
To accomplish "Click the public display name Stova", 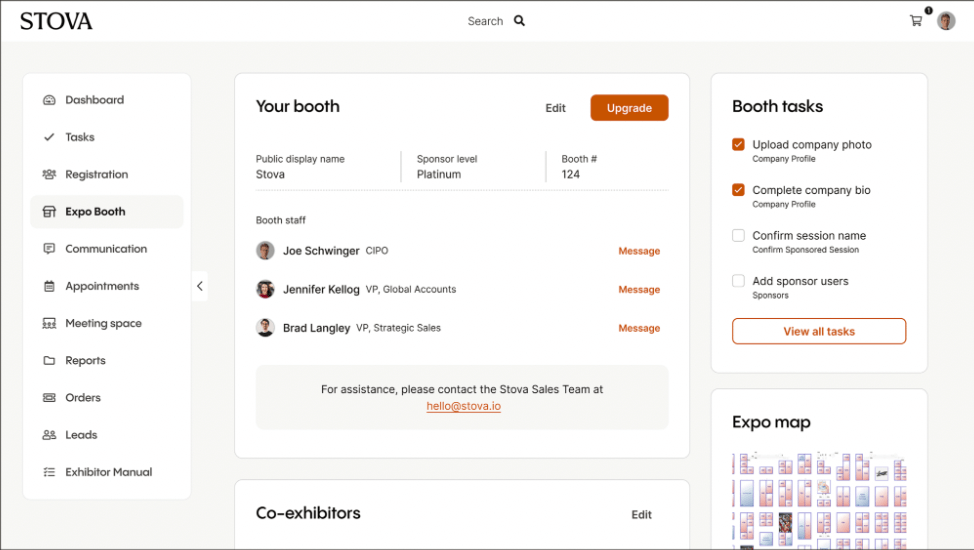I will pyautogui.click(x=270, y=175).
